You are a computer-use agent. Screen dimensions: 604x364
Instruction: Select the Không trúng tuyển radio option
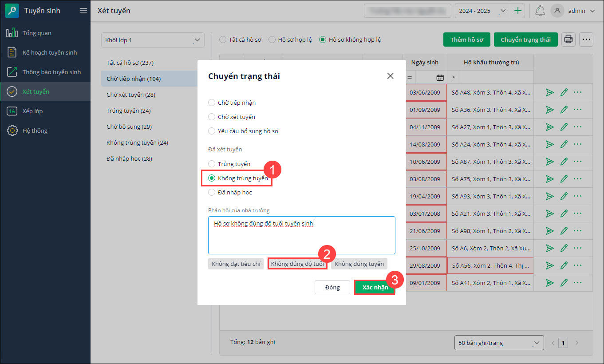(212, 178)
